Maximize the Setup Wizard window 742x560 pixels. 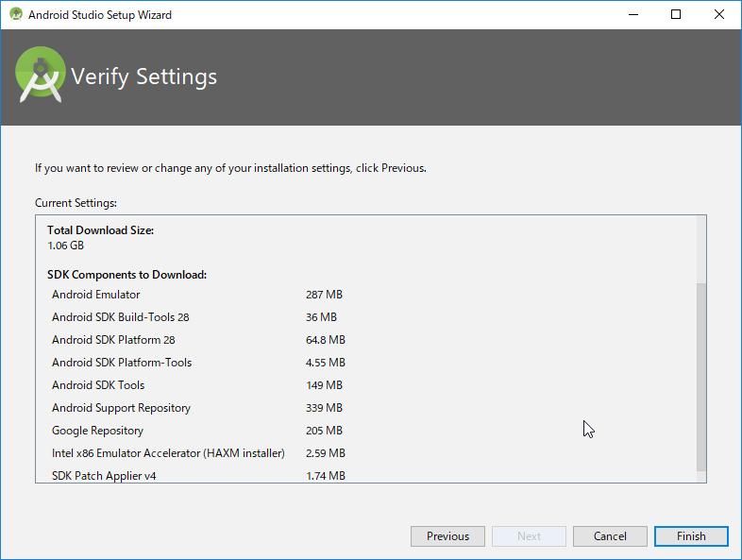coord(676,15)
